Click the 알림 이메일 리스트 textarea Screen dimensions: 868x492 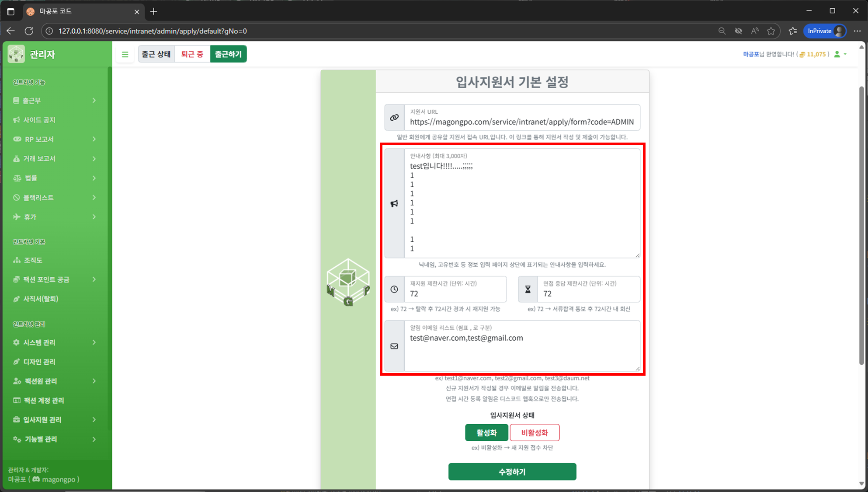[522, 346]
